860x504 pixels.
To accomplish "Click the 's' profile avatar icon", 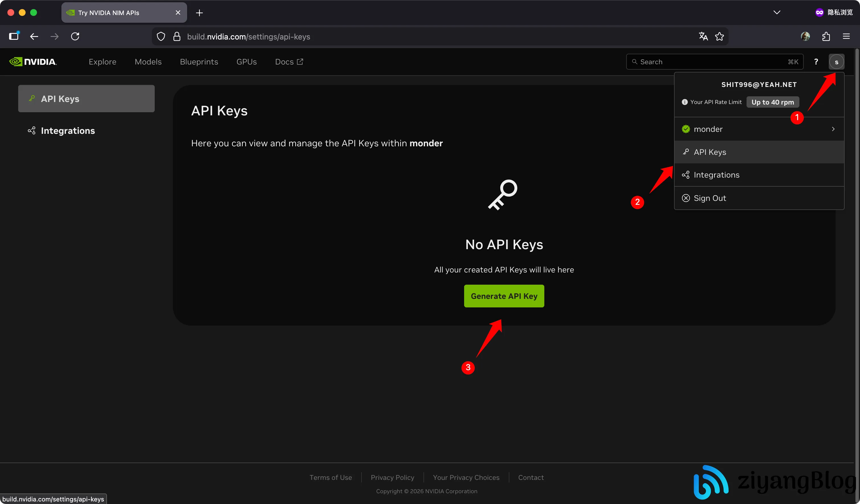I will (837, 62).
